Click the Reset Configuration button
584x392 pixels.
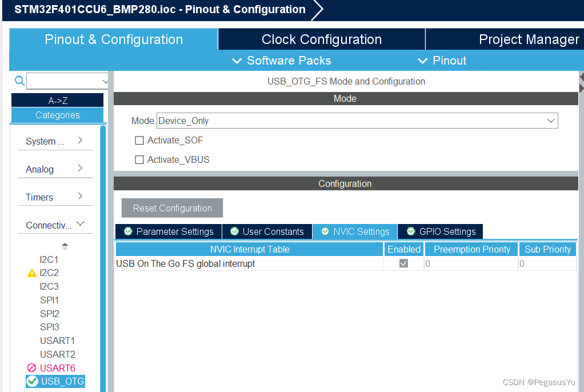tap(171, 207)
